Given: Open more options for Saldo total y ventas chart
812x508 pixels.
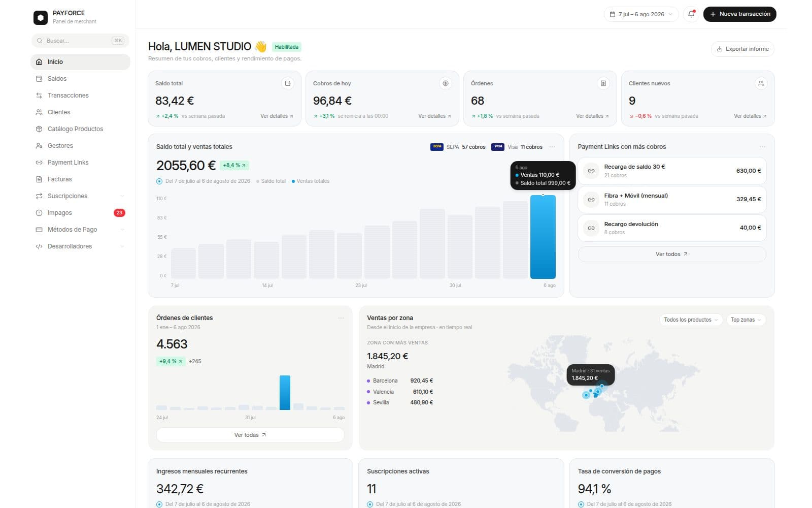Looking at the screenshot, I should point(552,147).
